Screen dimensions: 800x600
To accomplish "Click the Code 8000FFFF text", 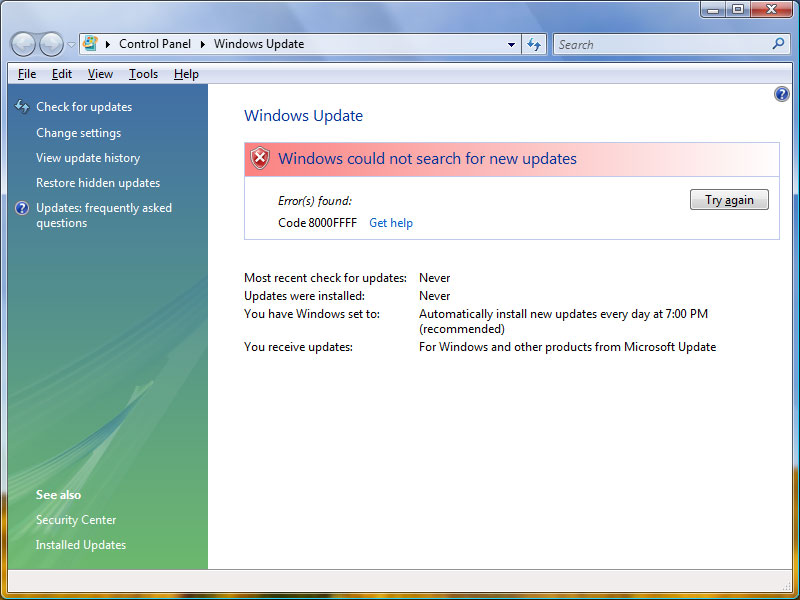I will (x=317, y=223).
